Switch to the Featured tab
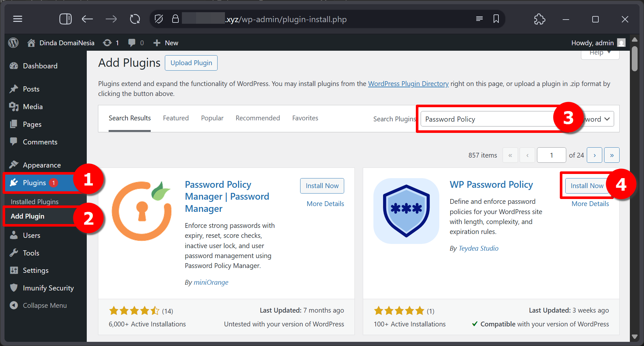Screen dimensions: 644x346 [x=176, y=118]
